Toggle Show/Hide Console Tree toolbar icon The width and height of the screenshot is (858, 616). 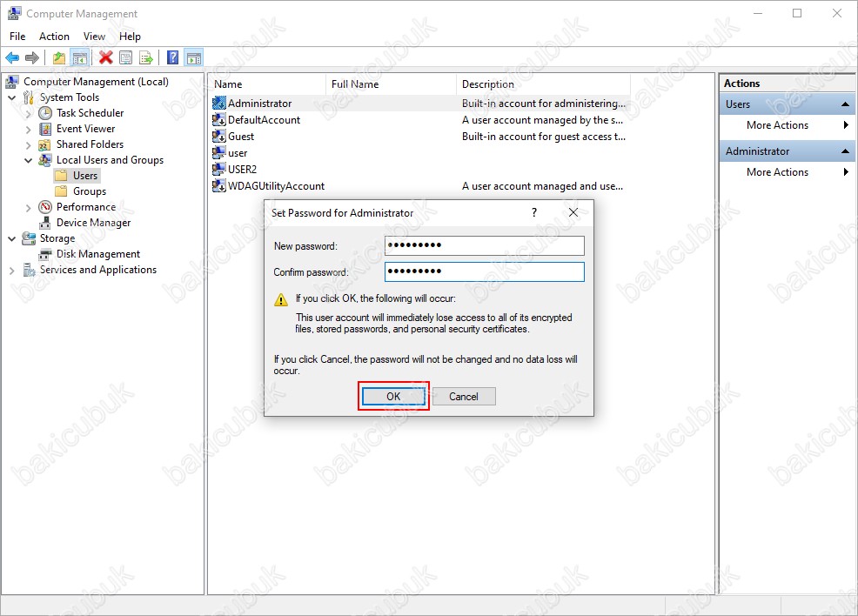pos(80,57)
